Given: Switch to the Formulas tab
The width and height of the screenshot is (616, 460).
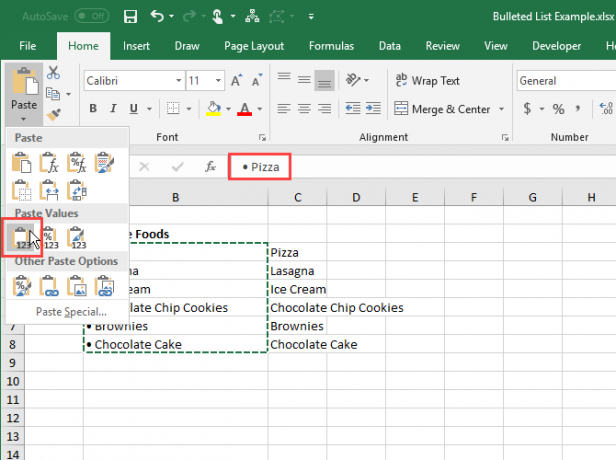Looking at the screenshot, I should point(331,46).
